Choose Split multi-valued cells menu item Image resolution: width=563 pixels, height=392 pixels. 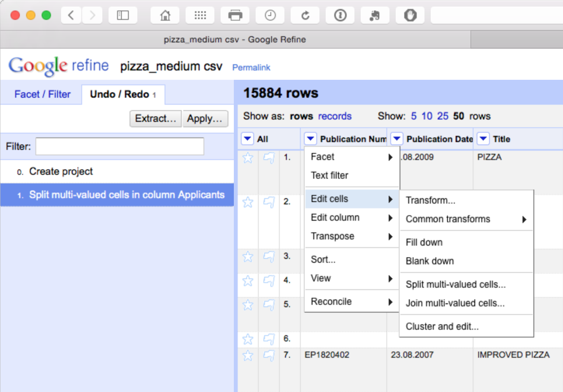click(456, 285)
